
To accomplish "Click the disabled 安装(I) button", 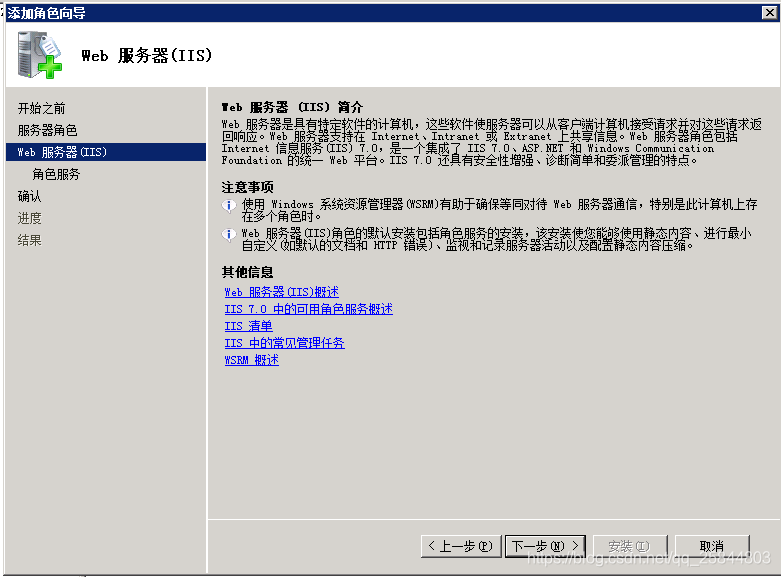I will pyautogui.click(x=629, y=546).
